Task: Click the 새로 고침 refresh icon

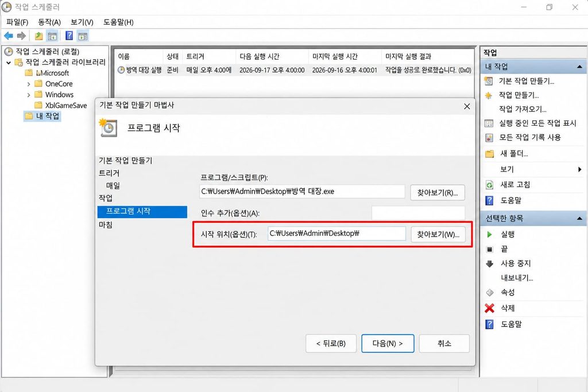Action: click(x=489, y=185)
